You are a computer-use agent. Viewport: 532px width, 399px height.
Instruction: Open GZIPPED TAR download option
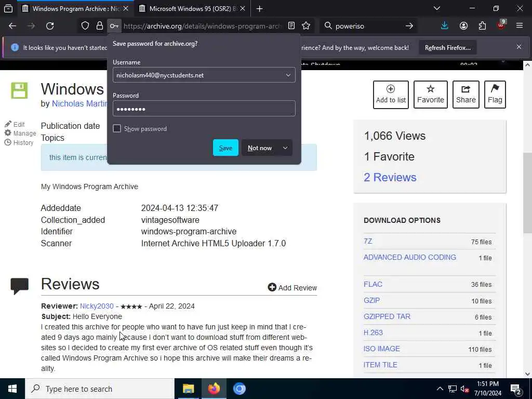tap(387, 316)
